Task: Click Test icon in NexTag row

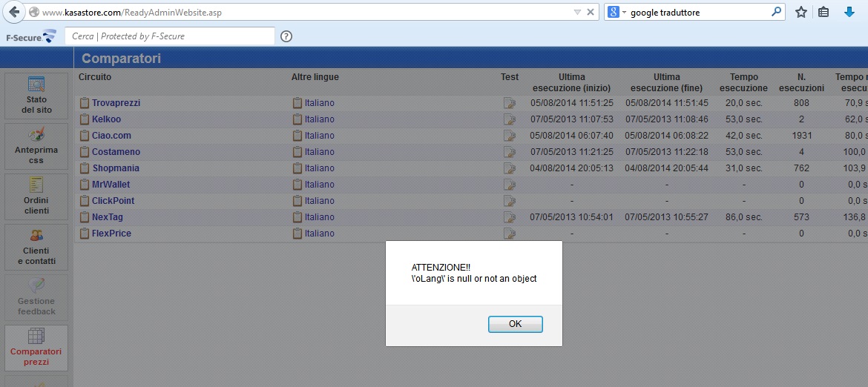Action: tap(509, 216)
